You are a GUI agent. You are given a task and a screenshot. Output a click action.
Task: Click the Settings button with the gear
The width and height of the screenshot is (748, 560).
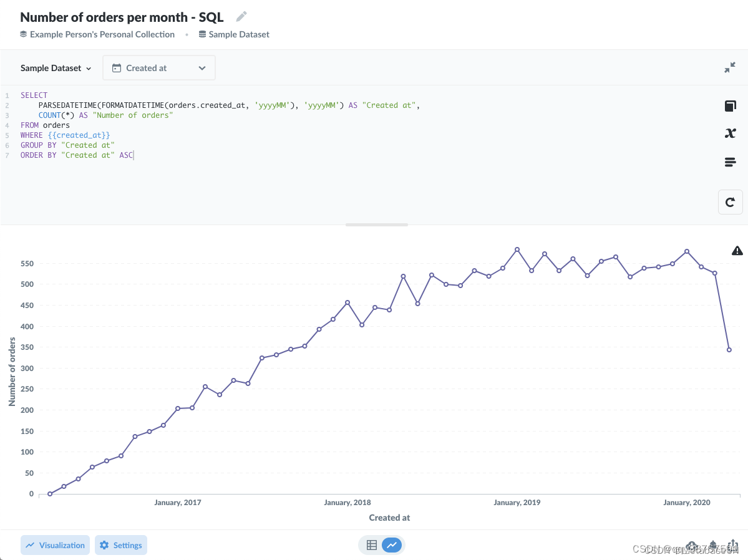(120, 545)
